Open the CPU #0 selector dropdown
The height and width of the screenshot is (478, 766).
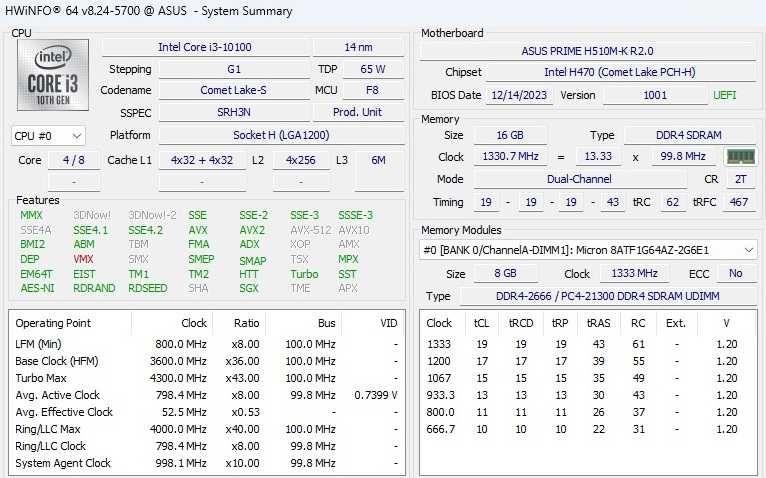pyautogui.click(x=48, y=136)
